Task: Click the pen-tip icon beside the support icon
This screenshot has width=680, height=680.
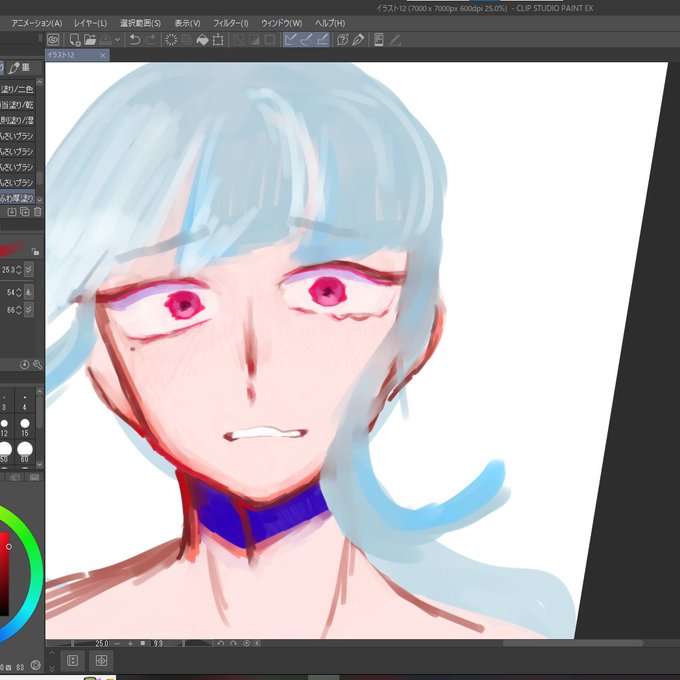Action: 358,40
